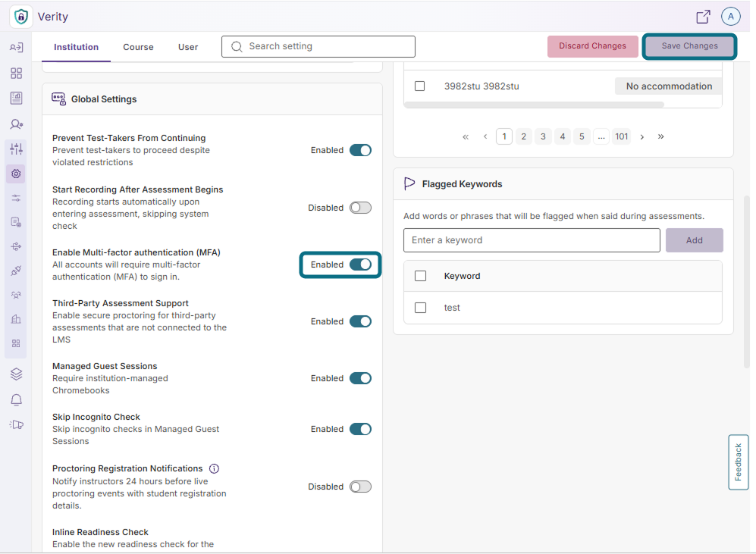Enable Start Recording After Assessment Begins

[x=360, y=208]
